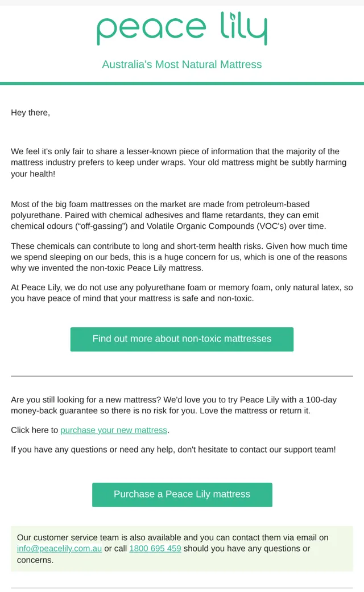
Task: Click the thick green divider under the header
Action: pos(182,84)
